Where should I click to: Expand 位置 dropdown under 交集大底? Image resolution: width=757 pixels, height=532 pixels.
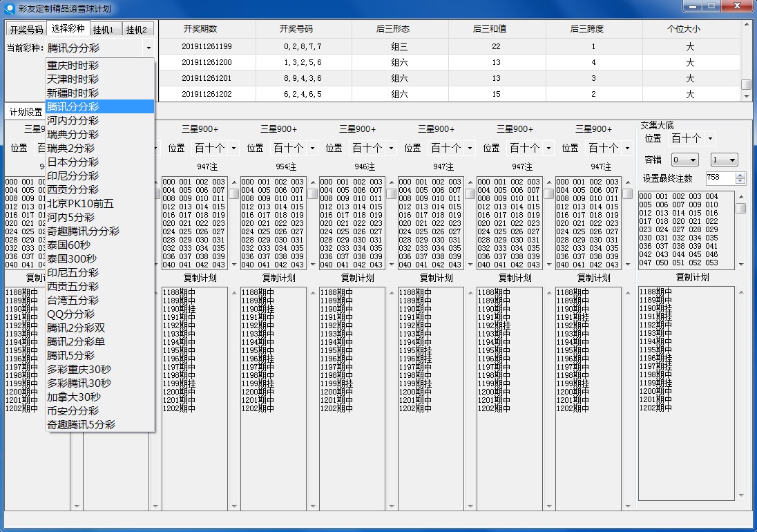[x=710, y=139]
